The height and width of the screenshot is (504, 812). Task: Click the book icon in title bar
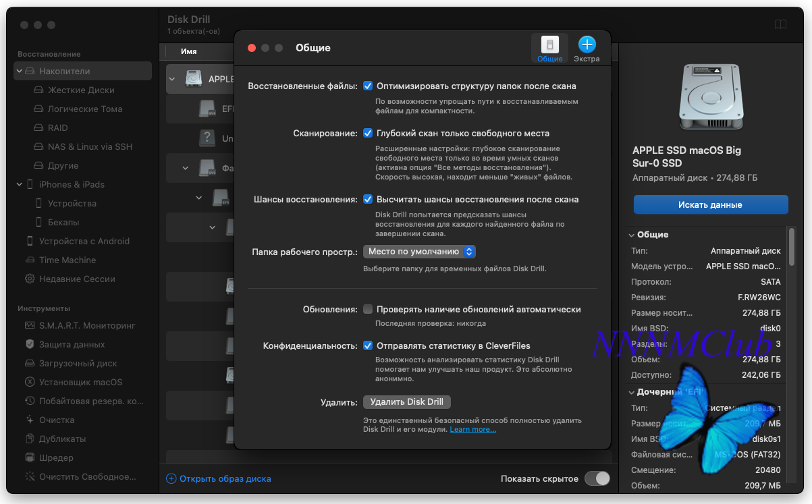(780, 25)
